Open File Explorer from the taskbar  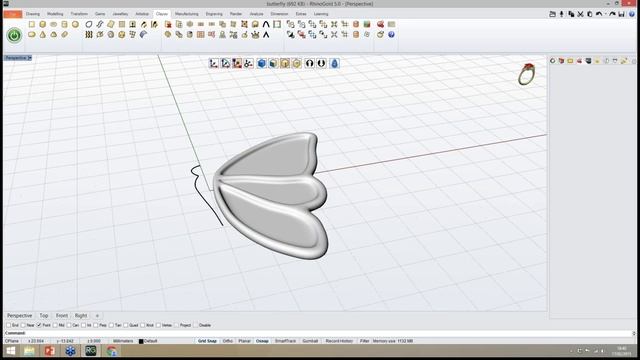[x=29, y=351]
